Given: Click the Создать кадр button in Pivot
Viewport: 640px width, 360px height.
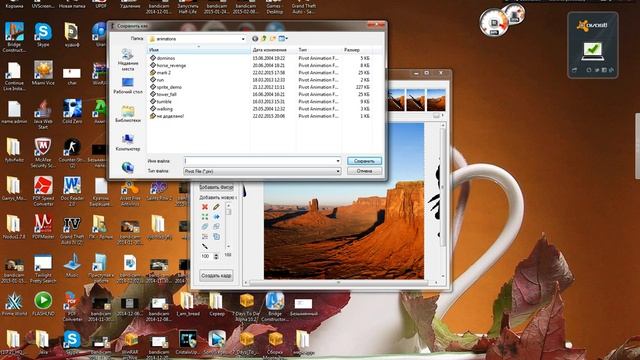Looking at the screenshot, I should pos(216,275).
